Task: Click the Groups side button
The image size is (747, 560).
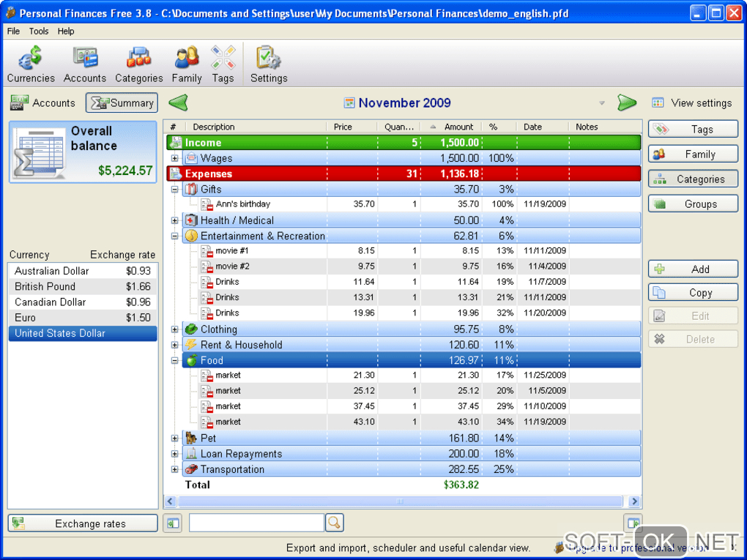Action: [693, 204]
